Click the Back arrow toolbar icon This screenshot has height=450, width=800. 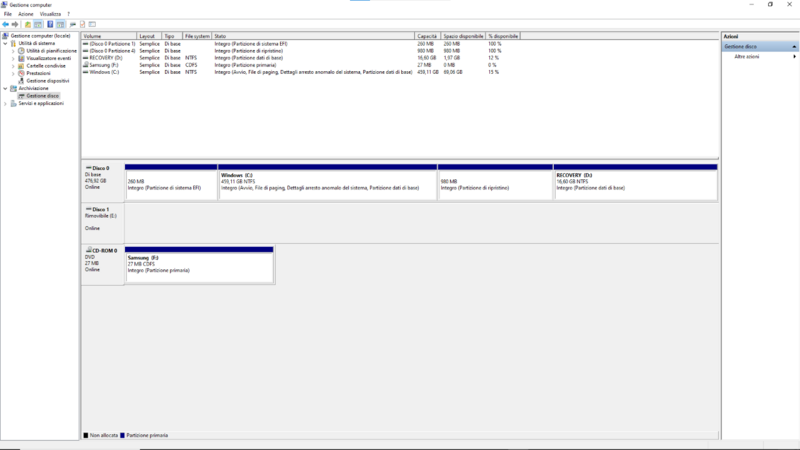pos(6,24)
